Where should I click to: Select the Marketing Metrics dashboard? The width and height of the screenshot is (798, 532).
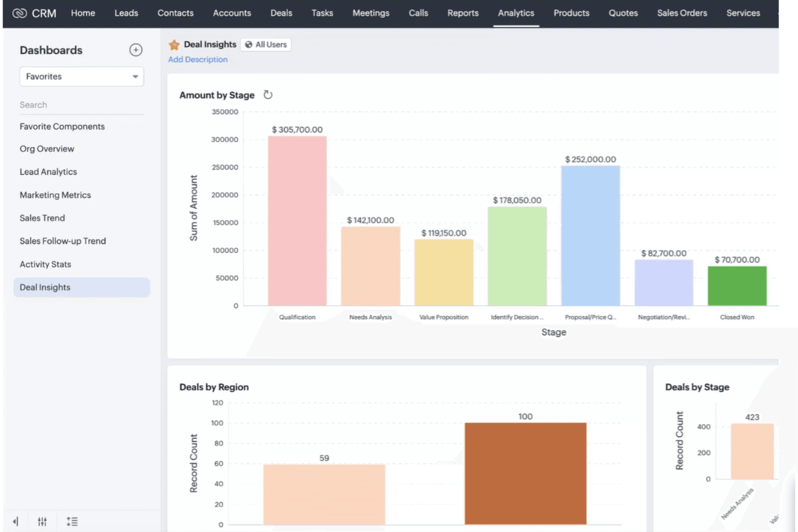point(56,195)
